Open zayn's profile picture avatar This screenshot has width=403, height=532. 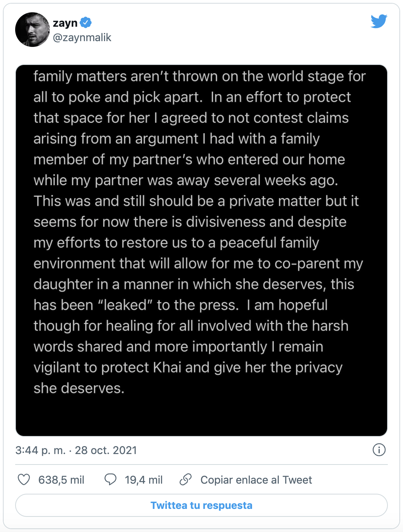pyautogui.click(x=32, y=30)
